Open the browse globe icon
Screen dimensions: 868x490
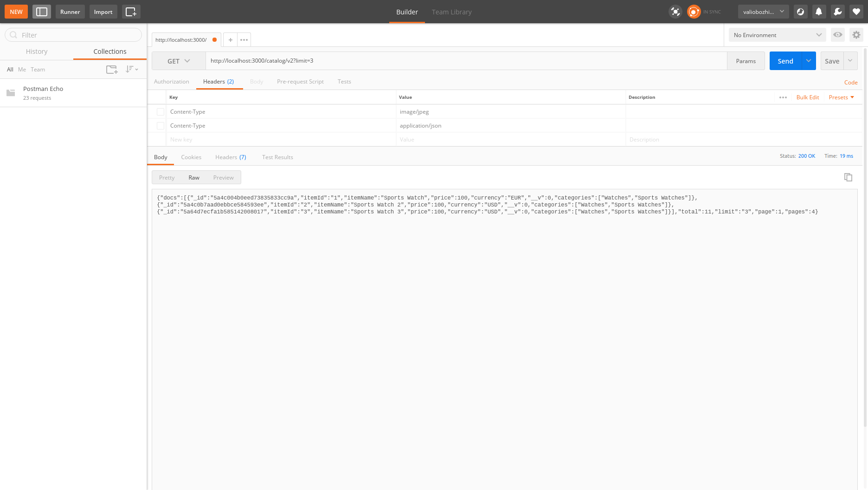click(x=800, y=12)
